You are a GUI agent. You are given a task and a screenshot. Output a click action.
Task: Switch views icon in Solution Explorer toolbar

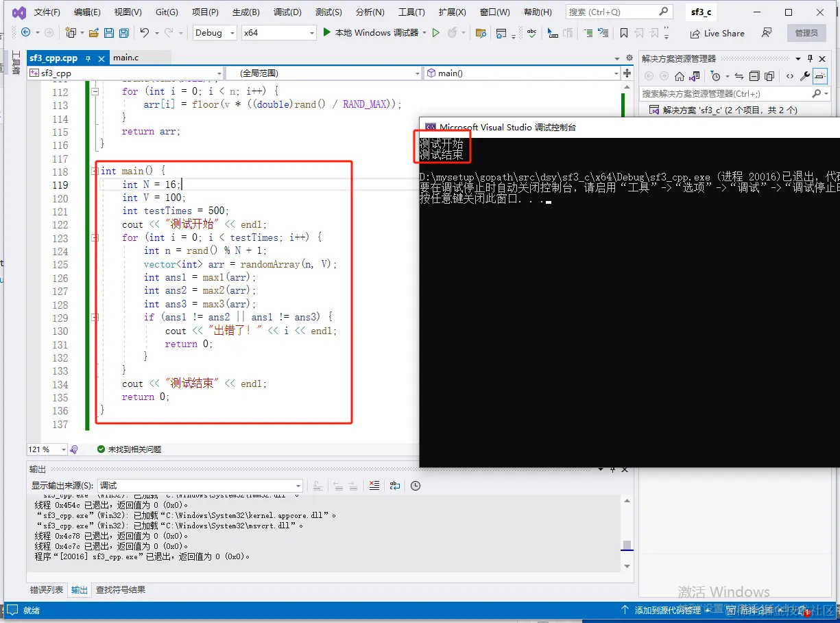(x=695, y=76)
